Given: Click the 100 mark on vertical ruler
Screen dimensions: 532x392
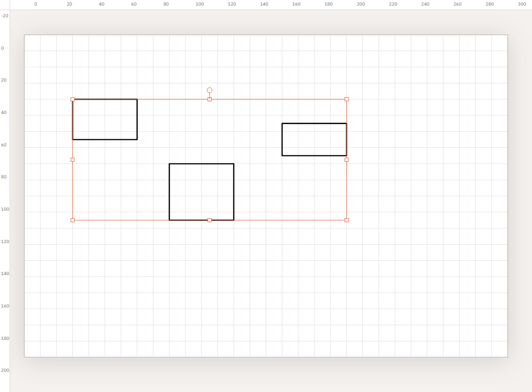Looking at the screenshot, I should [5, 209].
